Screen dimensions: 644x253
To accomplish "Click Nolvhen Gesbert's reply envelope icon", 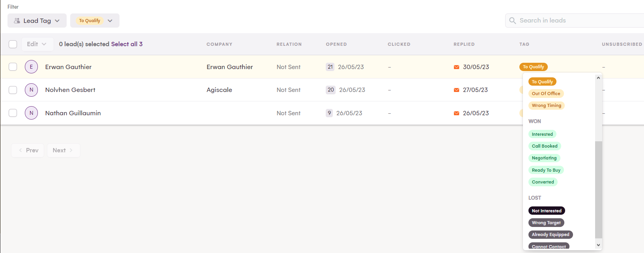I will (x=456, y=90).
